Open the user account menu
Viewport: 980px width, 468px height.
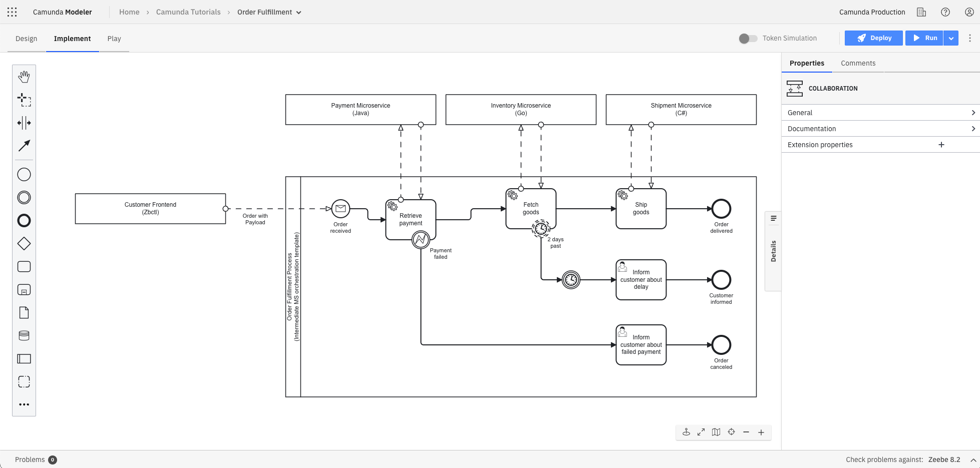click(969, 12)
